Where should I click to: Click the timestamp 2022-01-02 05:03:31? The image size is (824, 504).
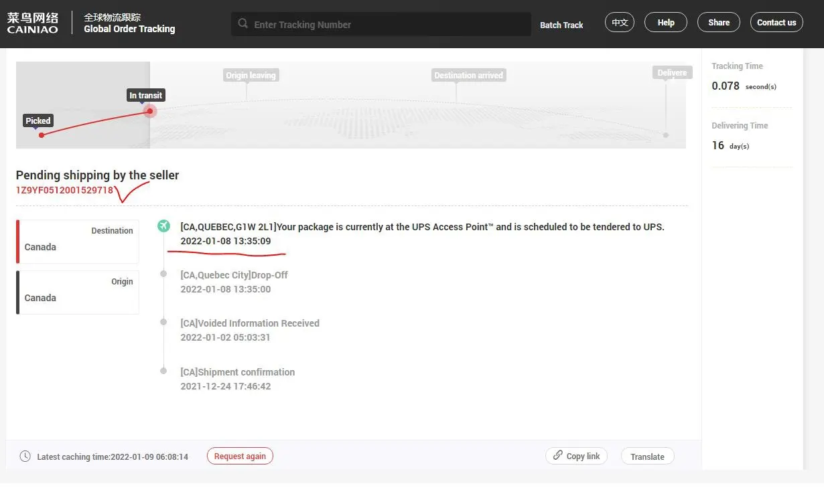tap(225, 337)
